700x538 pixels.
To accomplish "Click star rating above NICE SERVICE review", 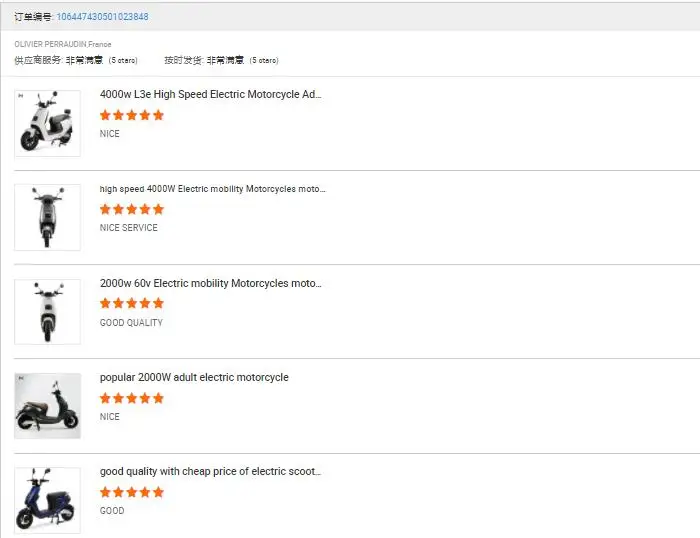I will [x=132, y=209].
